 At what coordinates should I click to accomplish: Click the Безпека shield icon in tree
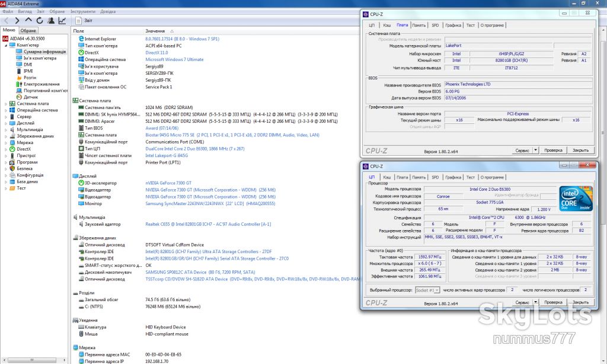coord(12,168)
